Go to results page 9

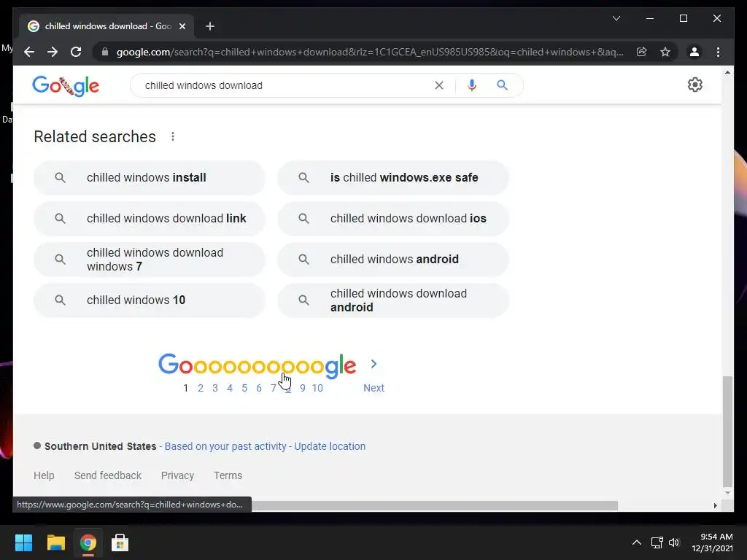[x=303, y=388]
